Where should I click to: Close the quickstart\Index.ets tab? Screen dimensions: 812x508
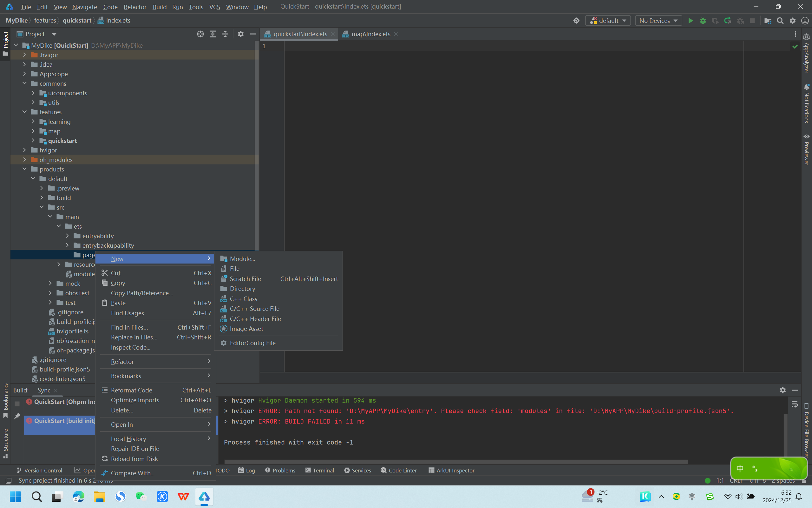tap(332, 34)
